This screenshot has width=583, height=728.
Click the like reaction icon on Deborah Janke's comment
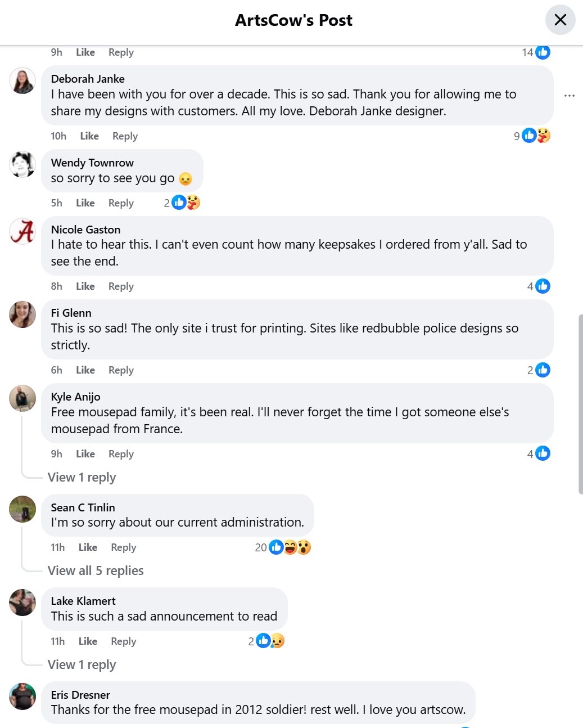529,136
